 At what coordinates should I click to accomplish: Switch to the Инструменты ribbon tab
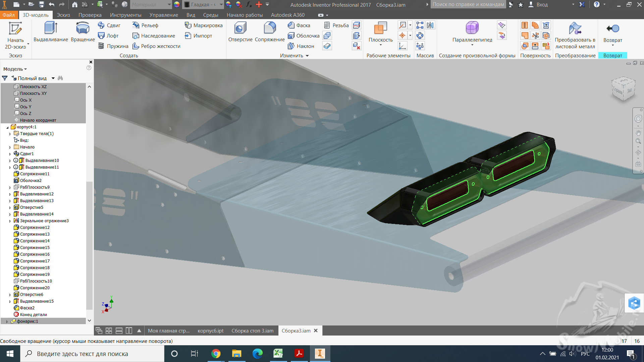[125, 15]
